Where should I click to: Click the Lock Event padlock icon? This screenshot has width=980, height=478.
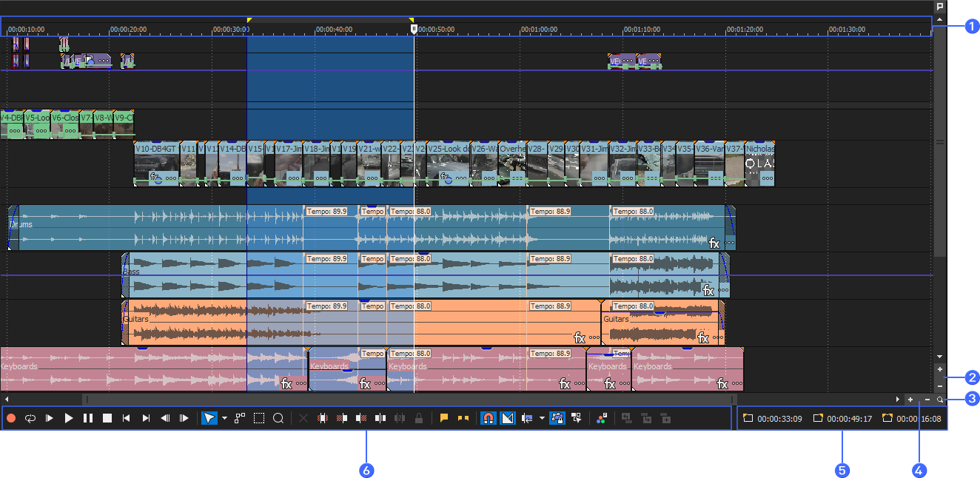(419, 418)
